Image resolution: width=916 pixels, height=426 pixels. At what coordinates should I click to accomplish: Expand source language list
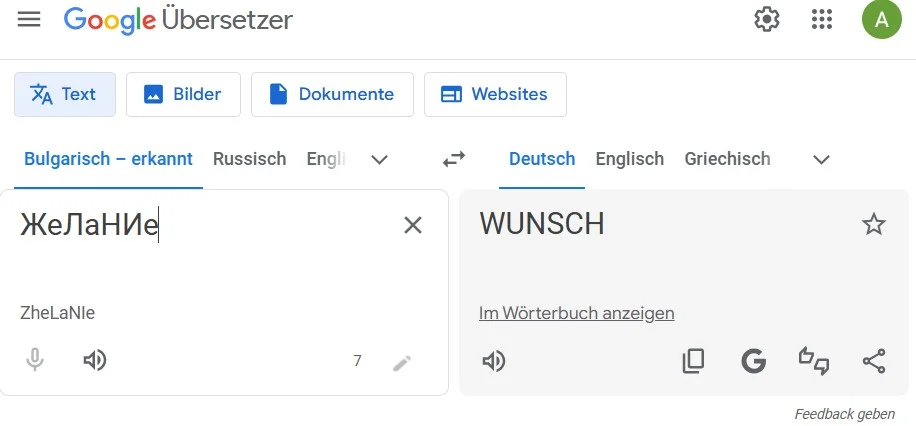point(379,159)
